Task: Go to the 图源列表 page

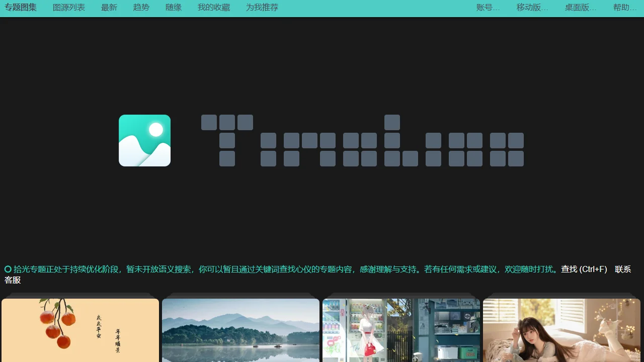Action: [69, 8]
